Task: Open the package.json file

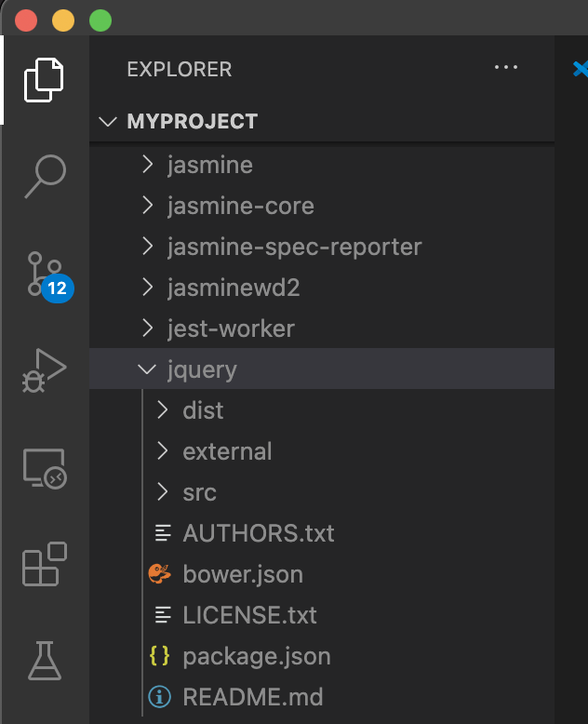Action: tap(257, 657)
